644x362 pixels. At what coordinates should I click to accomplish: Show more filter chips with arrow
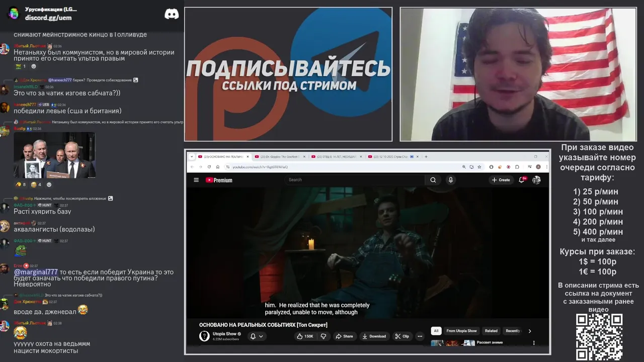coord(529,331)
